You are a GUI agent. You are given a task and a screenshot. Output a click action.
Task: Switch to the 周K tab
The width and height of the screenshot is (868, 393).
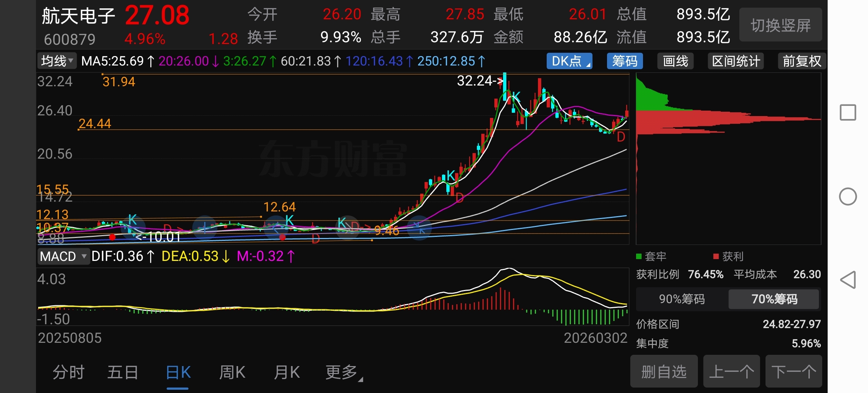pyautogui.click(x=232, y=372)
